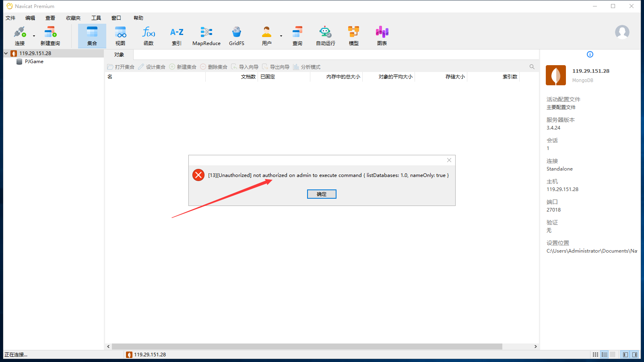Expand the 用户 button dropdown arrow
Viewport: 644px width, 362px height.
(x=281, y=36)
